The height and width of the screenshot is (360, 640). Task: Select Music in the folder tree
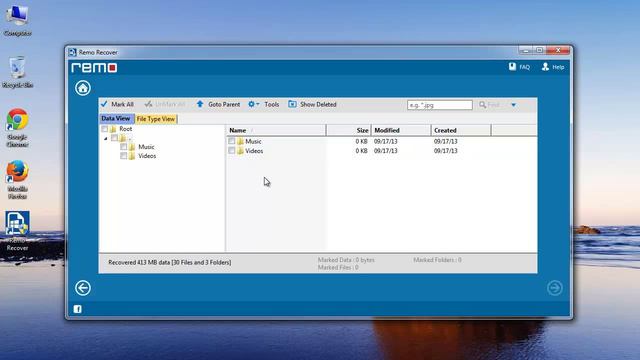pos(146,147)
